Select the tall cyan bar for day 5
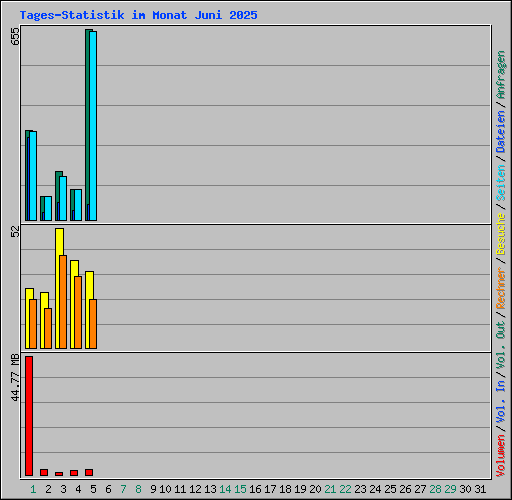 tap(93, 126)
